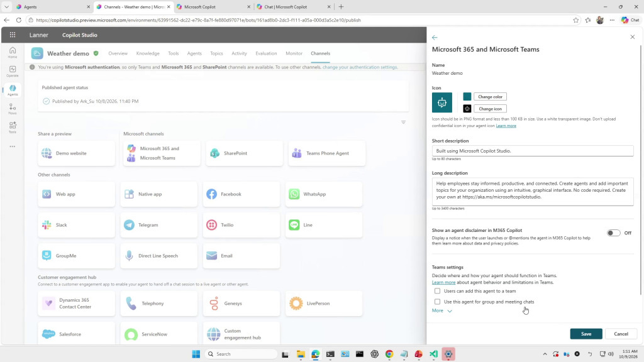Image resolution: width=644 pixels, height=362 pixels.
Task: Open the Genesys engagement hub tile
Action: coord(241,304)
